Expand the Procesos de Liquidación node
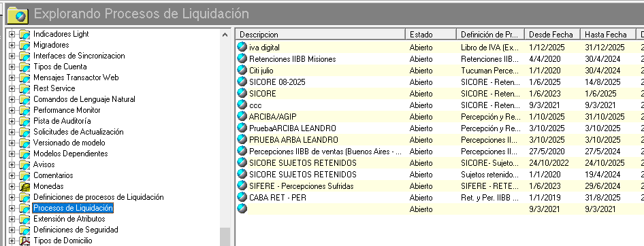The image size is (644, 246). point(12,208)
